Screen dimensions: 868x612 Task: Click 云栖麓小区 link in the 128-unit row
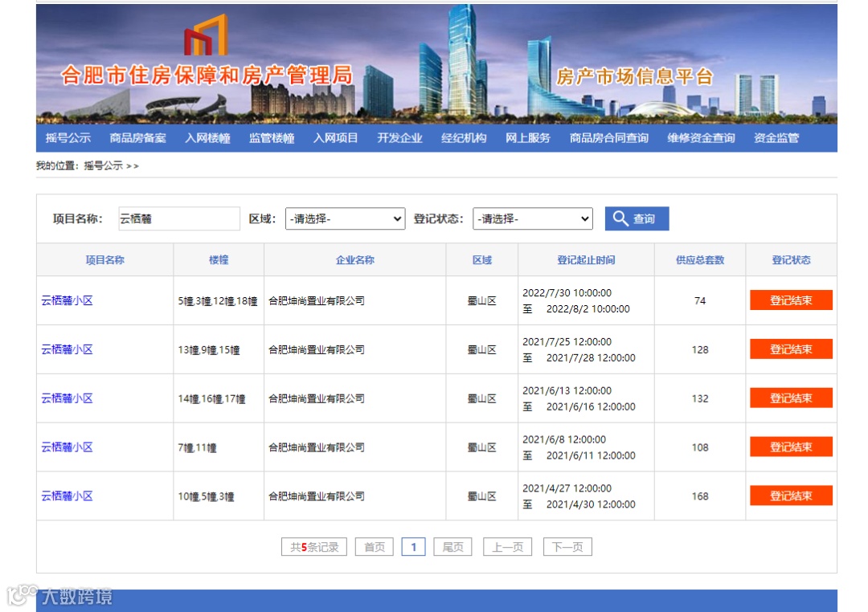tap(67, 349)
